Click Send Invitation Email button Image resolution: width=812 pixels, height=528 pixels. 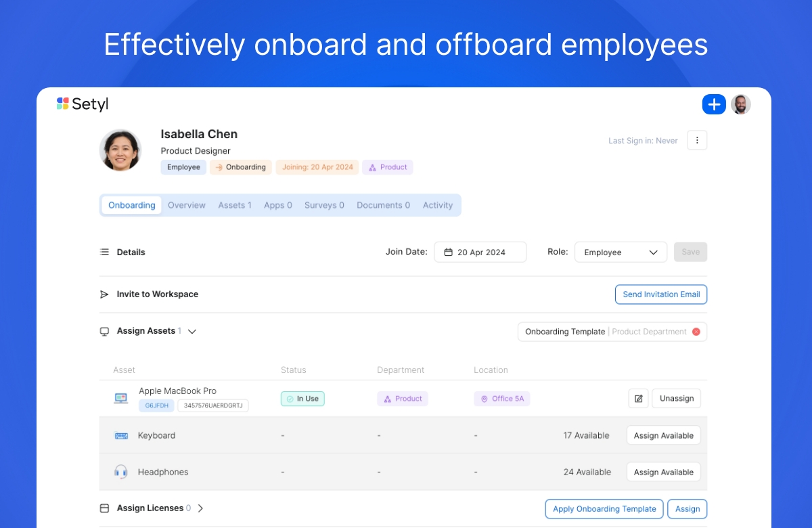(660, 294)
